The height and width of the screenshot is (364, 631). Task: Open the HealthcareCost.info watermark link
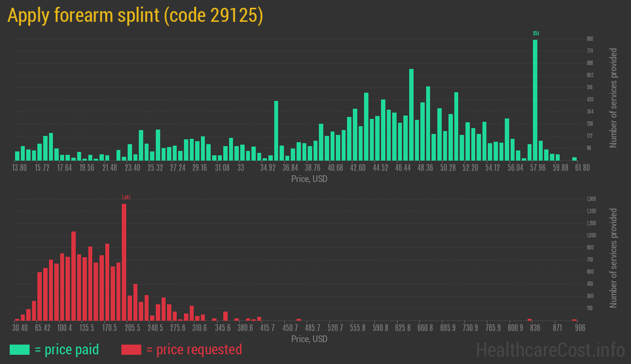tap(550, 349)
